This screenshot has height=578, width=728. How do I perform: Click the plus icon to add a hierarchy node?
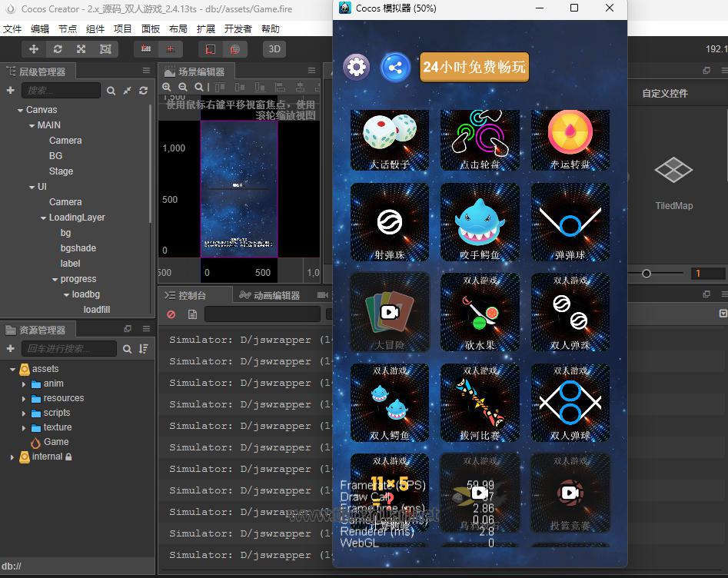click(11, 91)
